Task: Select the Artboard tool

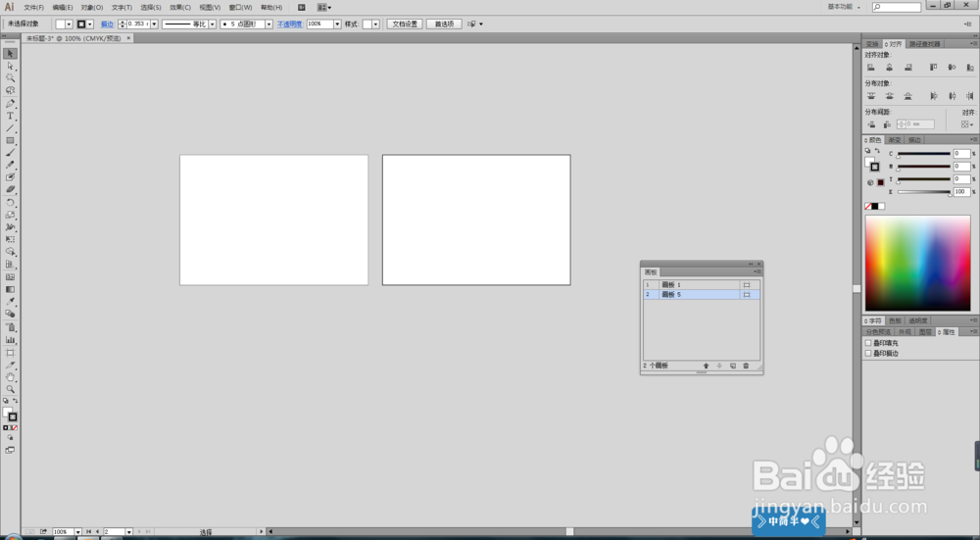Action: tap(10, 353)
